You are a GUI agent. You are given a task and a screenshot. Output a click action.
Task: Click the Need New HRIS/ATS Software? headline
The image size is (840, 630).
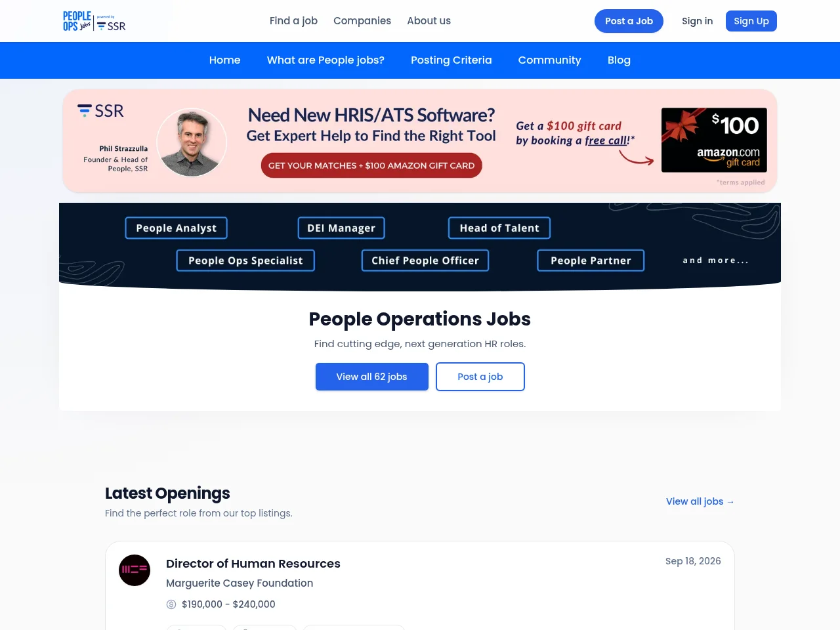point(371,115)
